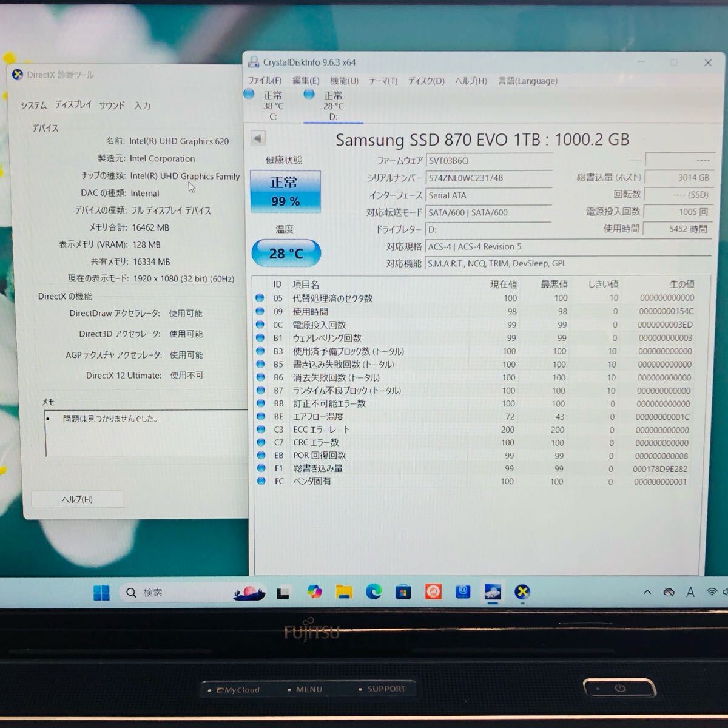
Task: Open the 編集(E) menu
Action: (306, 81)
